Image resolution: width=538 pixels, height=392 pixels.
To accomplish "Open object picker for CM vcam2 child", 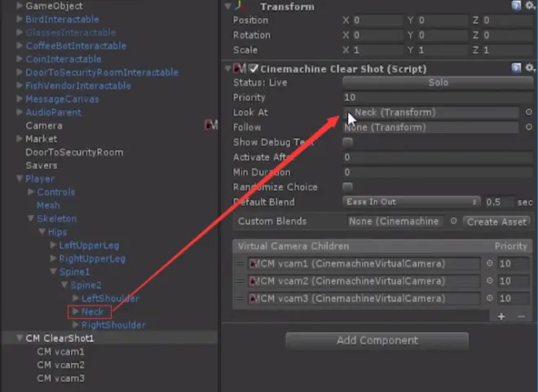I will click(490, 280).
